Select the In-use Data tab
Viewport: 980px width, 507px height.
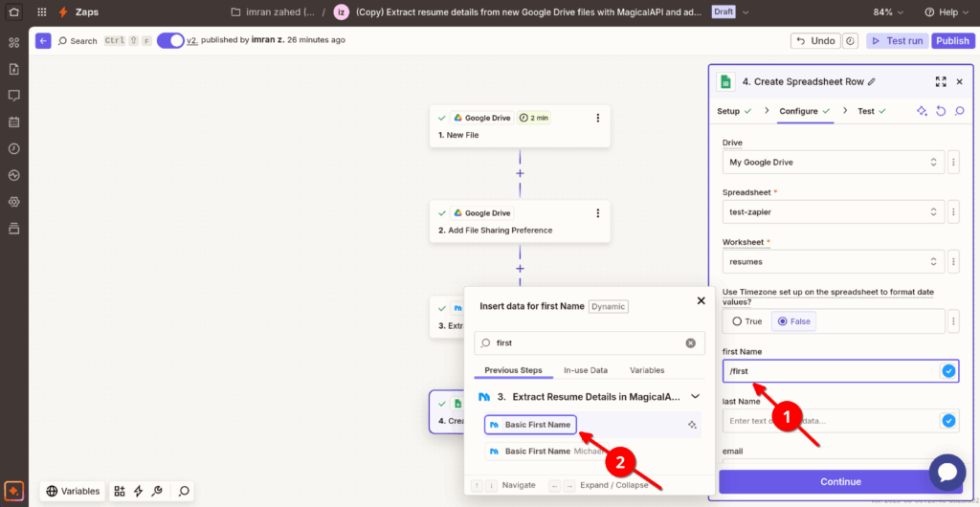pyautogui.click(x=586, y=370)
